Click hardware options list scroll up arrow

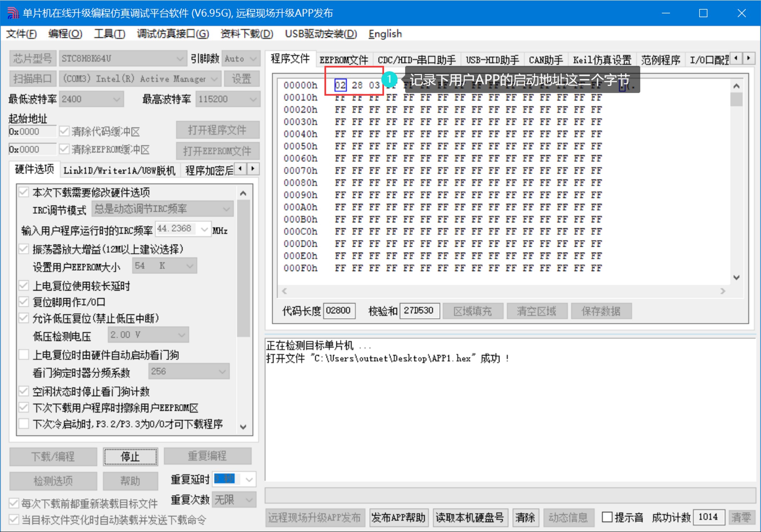[243, 193]
